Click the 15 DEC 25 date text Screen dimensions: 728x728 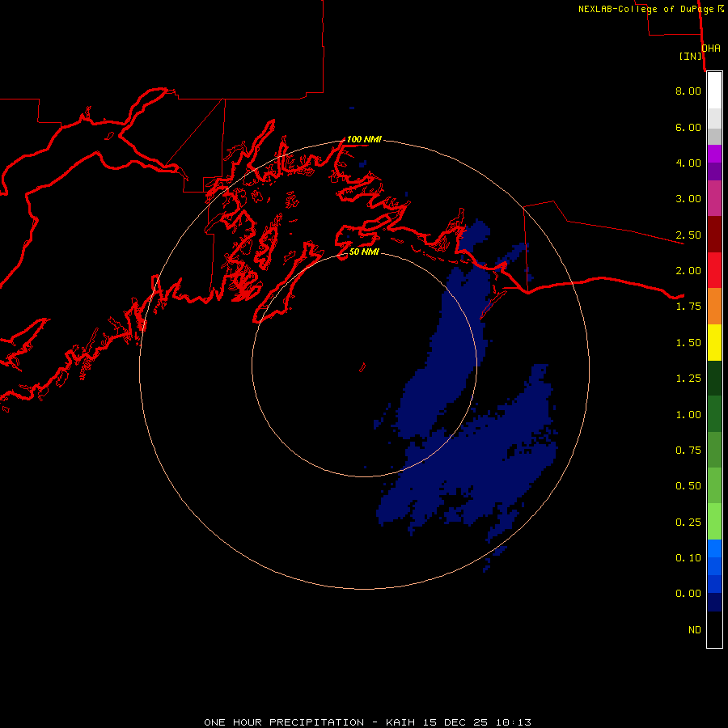click(x=455, y=722)
